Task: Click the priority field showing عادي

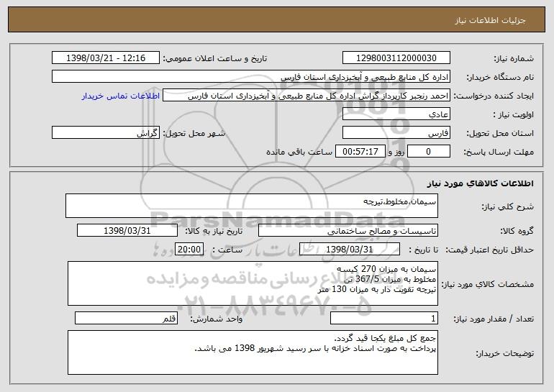Action: tap(396, 114)
